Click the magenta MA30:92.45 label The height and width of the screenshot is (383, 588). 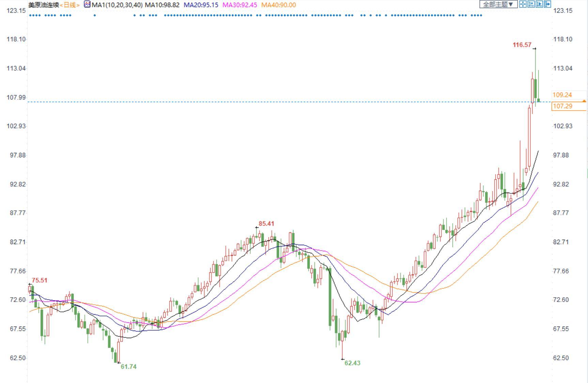point(239,5)
